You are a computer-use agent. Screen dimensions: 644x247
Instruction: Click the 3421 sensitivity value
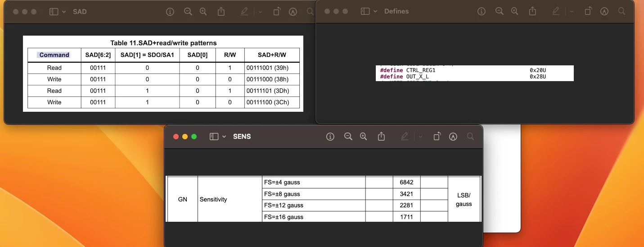(406, 194)
